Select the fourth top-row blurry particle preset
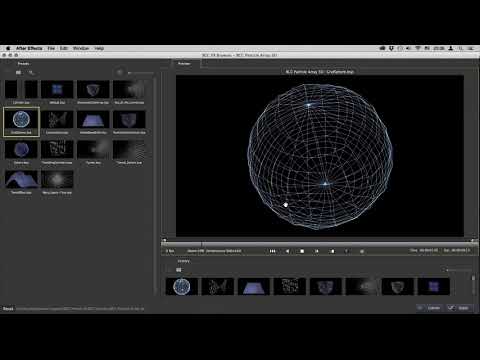The height and width of the screenshot is (360, 480). (129, 89)
